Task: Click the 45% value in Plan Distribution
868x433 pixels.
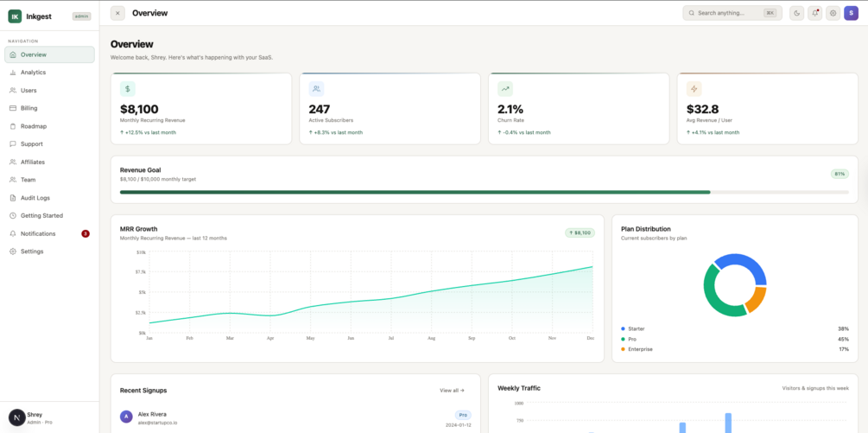Action: pyautogui.click(x=843, y=339)
